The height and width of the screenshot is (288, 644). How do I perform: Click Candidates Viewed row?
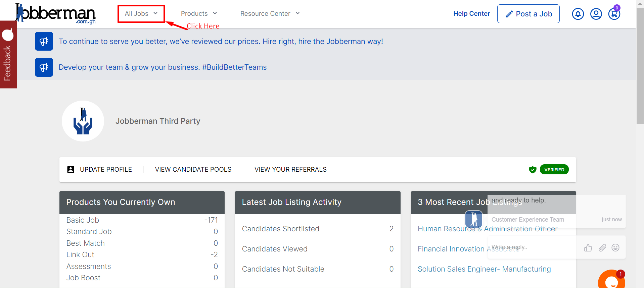[x=318, y=249]
